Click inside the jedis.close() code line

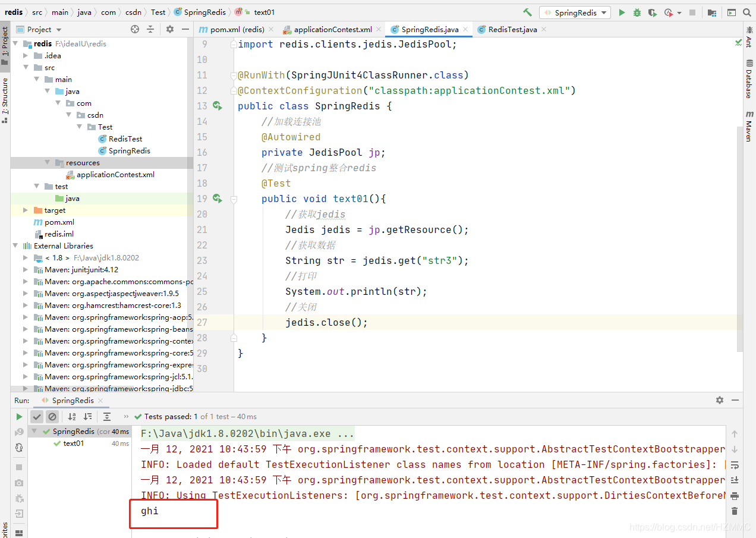coord(326,322)
